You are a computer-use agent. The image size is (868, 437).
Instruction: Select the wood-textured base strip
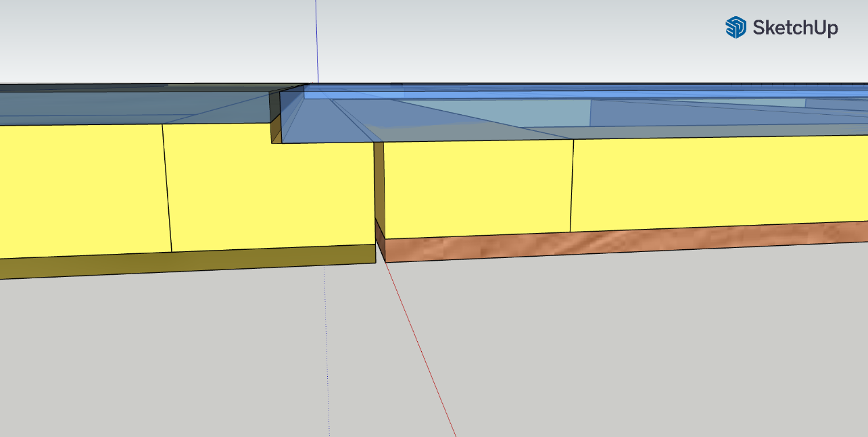[x=608, y=242]
